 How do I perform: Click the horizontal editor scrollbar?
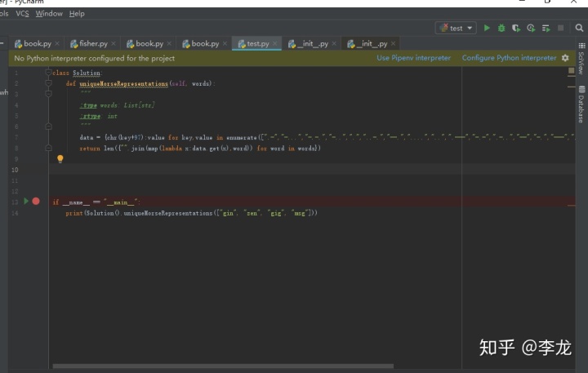(x=223, y=366)
